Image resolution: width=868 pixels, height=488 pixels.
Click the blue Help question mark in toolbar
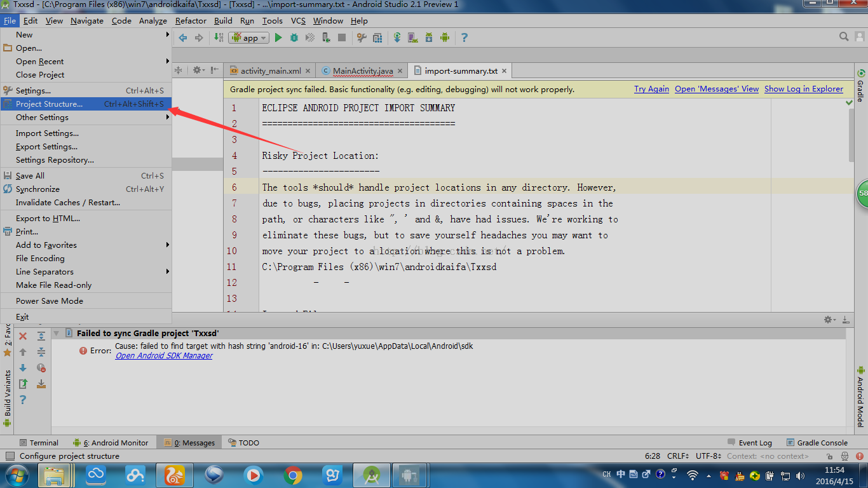(465, 38)
